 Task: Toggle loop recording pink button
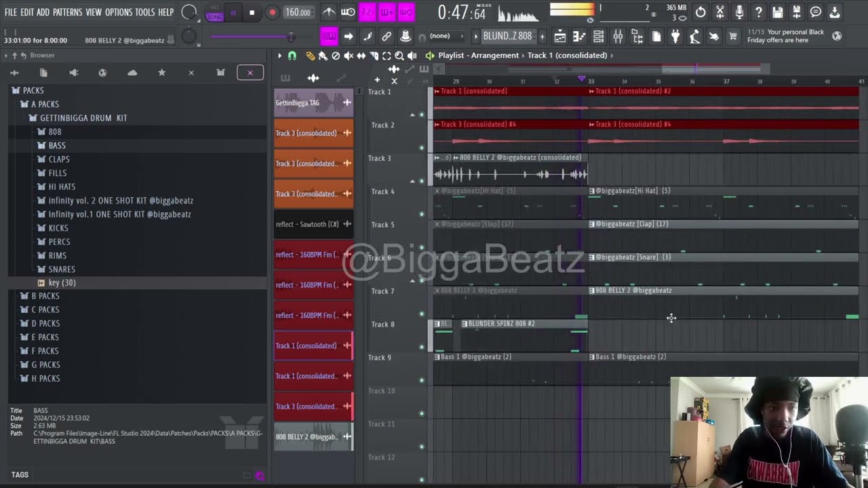coord(406,12)
